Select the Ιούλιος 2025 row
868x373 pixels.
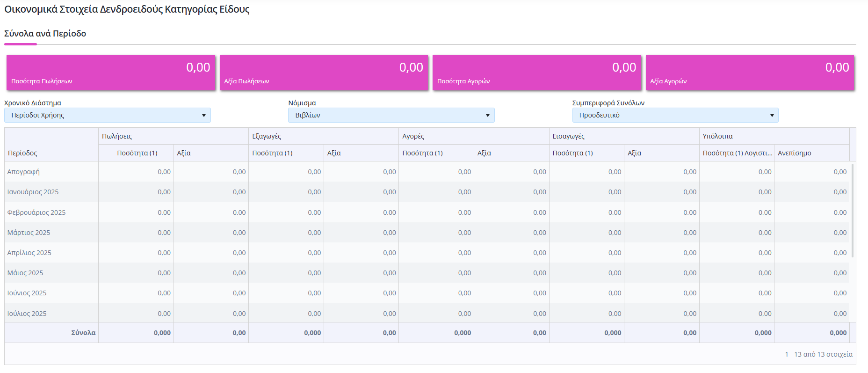pyautogui.click(x=427, y=313)
